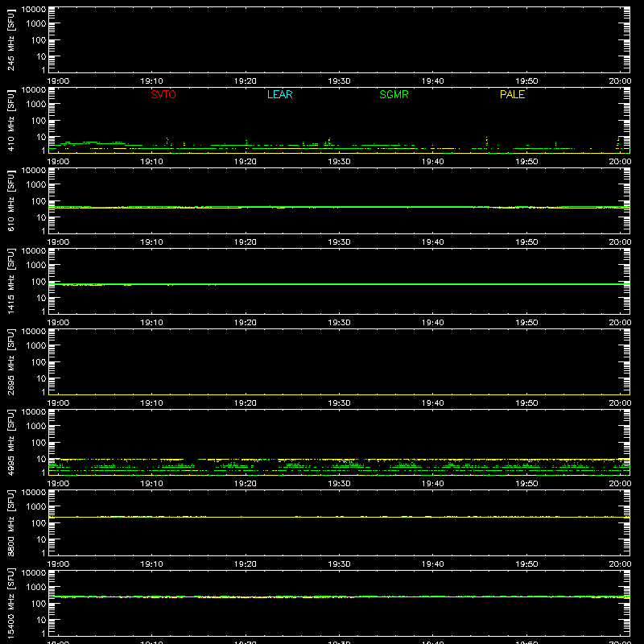Click 19:10 time label under 4995 MHz panel
Screen dimensions: 644x644
(x=151, y=484)
